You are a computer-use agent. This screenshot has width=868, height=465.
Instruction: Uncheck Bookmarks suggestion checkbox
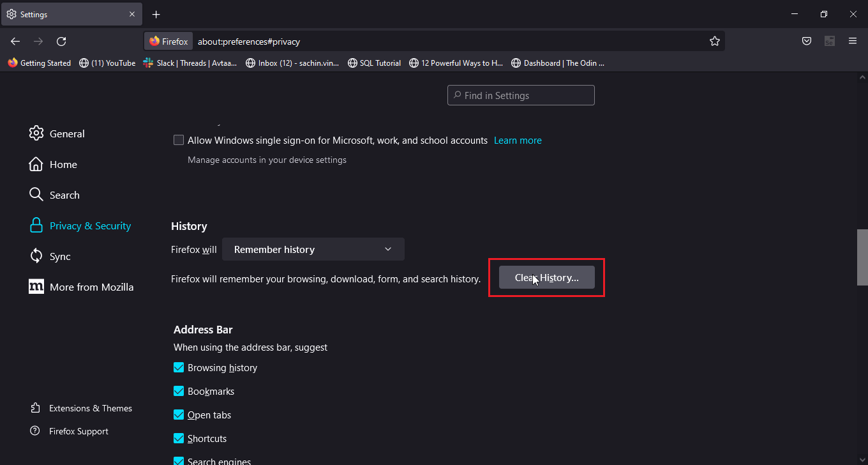tap(179, 392)
